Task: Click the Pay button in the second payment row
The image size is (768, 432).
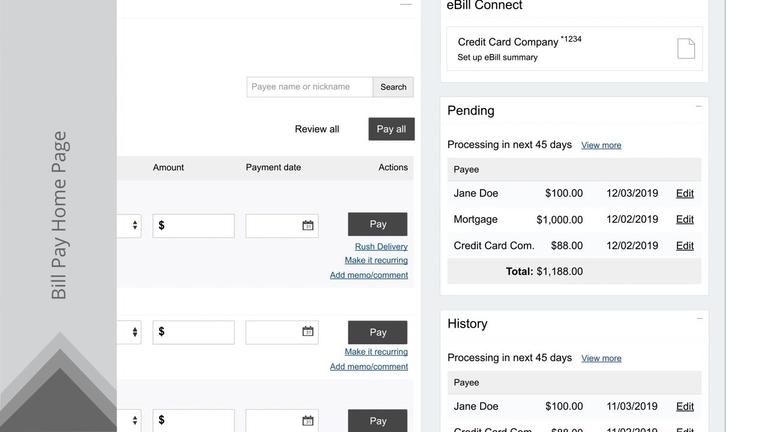Action: 378,332
